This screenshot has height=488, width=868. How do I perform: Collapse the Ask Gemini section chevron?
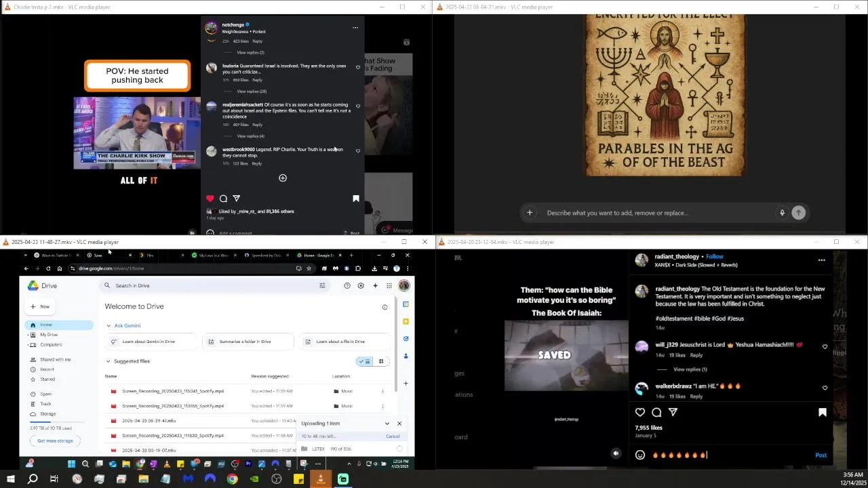click(108, 326)
